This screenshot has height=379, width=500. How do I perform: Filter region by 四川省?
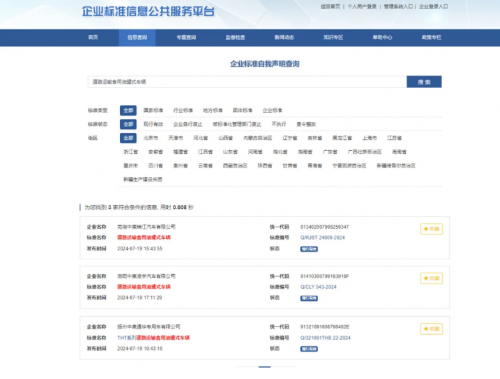click(155, 166)
